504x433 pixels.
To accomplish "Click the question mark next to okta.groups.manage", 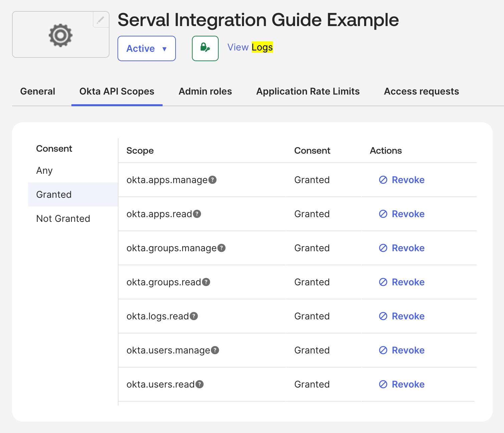I will 222,248.
